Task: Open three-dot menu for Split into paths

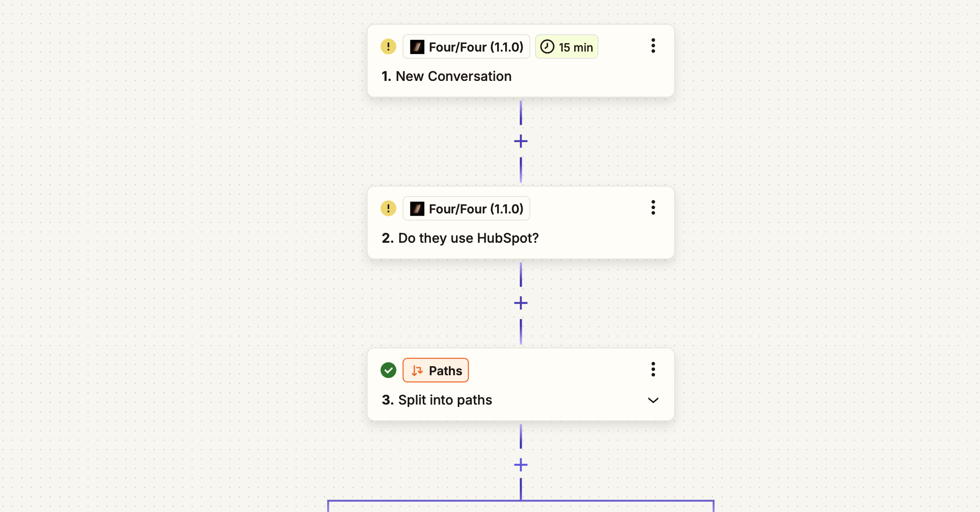Action: coord(653,370)
